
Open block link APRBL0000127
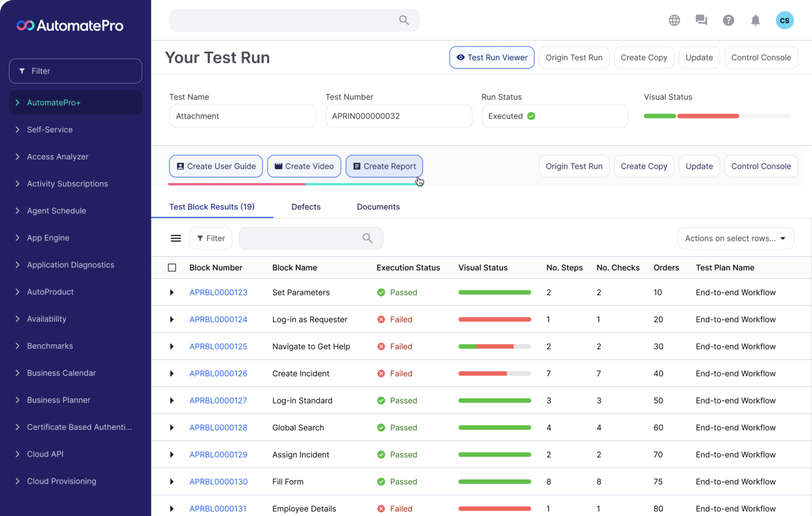click(218, 400)
